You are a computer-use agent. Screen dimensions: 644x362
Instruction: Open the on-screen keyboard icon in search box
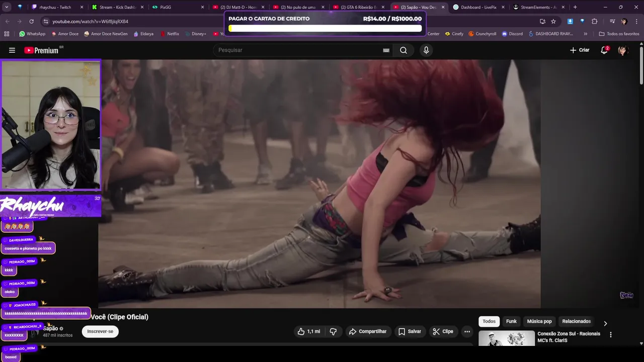[x=386, y=50]
